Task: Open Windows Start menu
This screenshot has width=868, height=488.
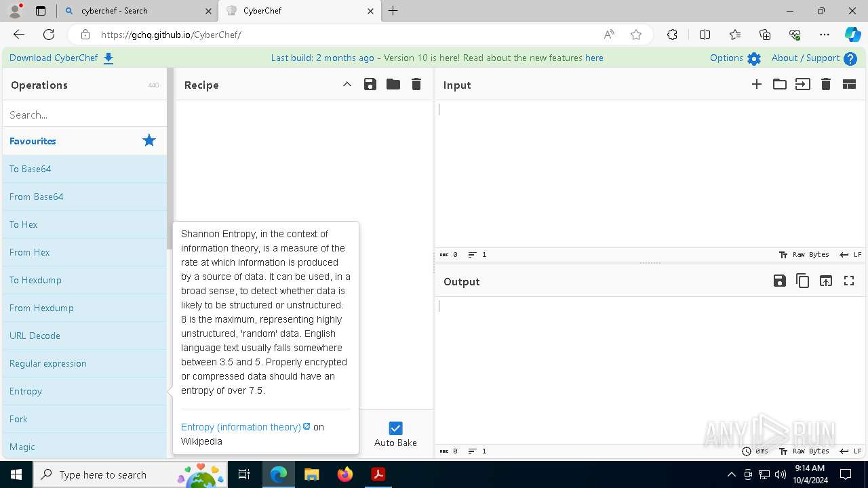Action: click(x=16, y=474)
